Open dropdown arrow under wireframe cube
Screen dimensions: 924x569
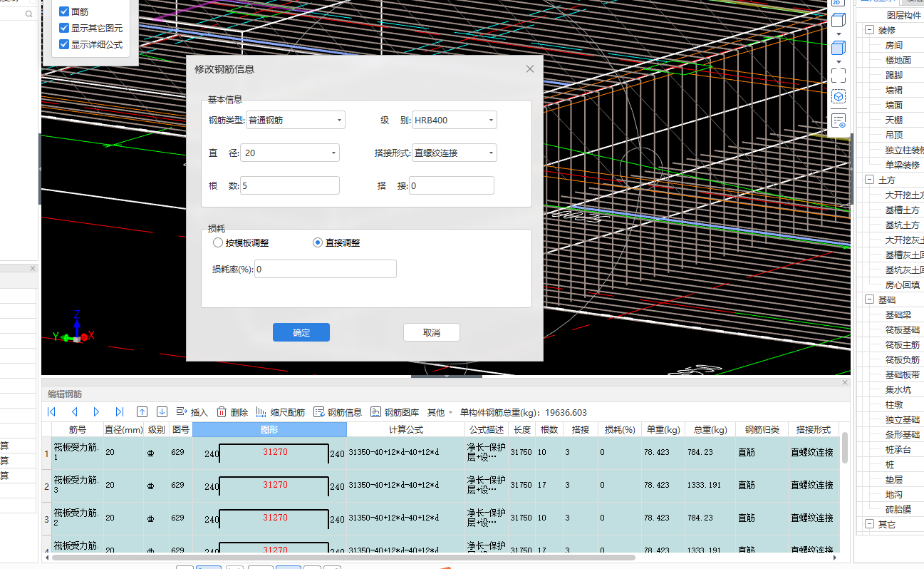click(839, 34)
